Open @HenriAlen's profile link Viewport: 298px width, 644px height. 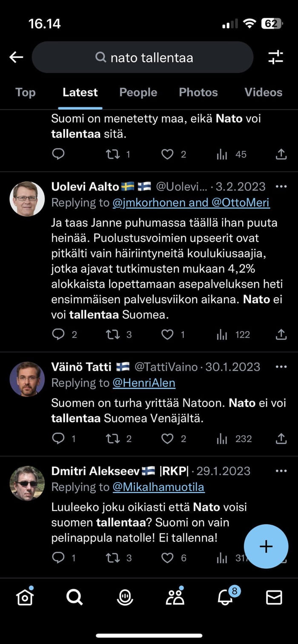(x=144, y=383)
